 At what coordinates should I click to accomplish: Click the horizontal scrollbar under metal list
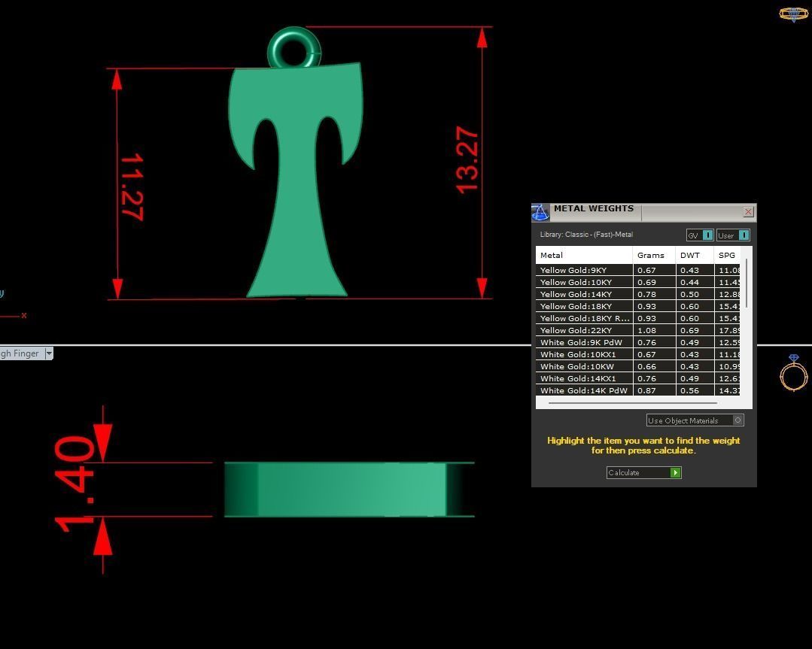(633, 402)
